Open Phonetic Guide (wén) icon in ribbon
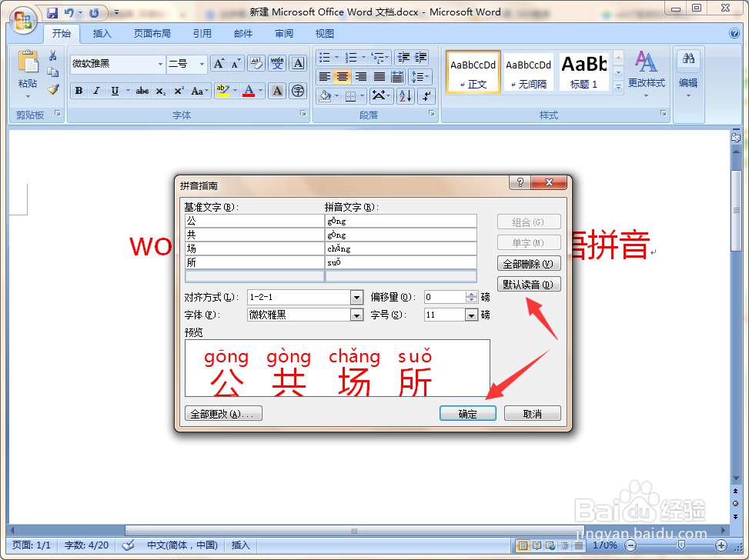 pyautogui.click(x=278, y=64)
